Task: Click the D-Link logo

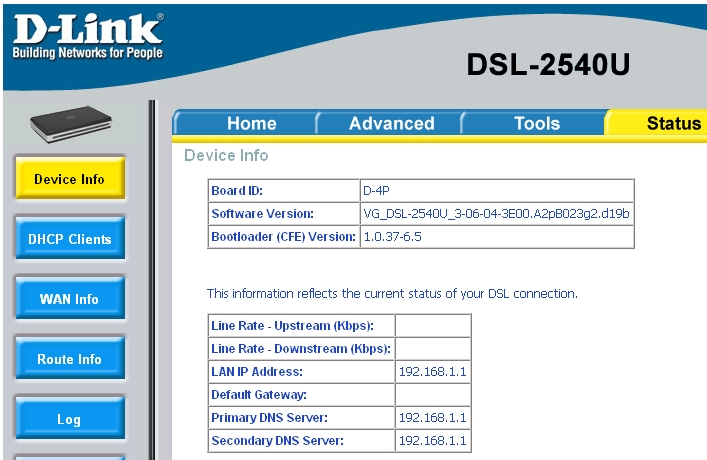Action: pyautogui.click(x=88, y=37)
